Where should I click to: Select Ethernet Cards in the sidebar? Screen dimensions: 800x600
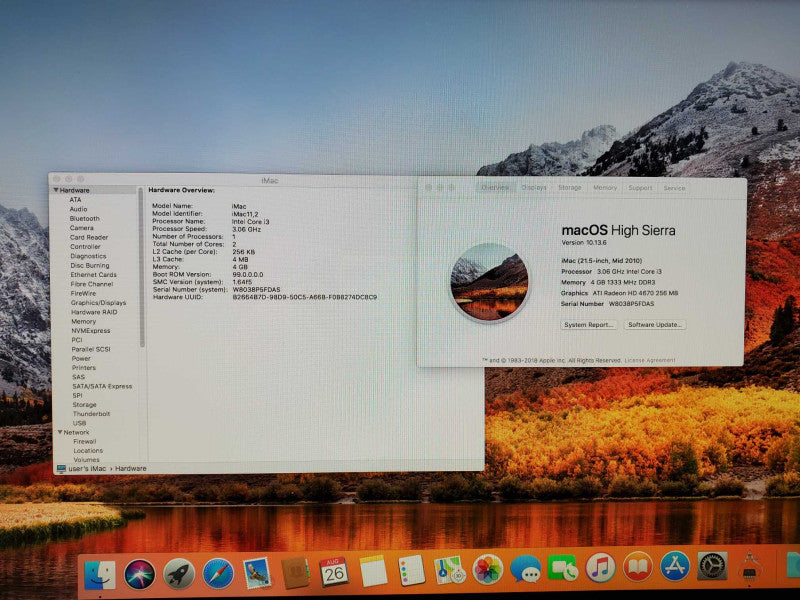[x=93, y=274]
